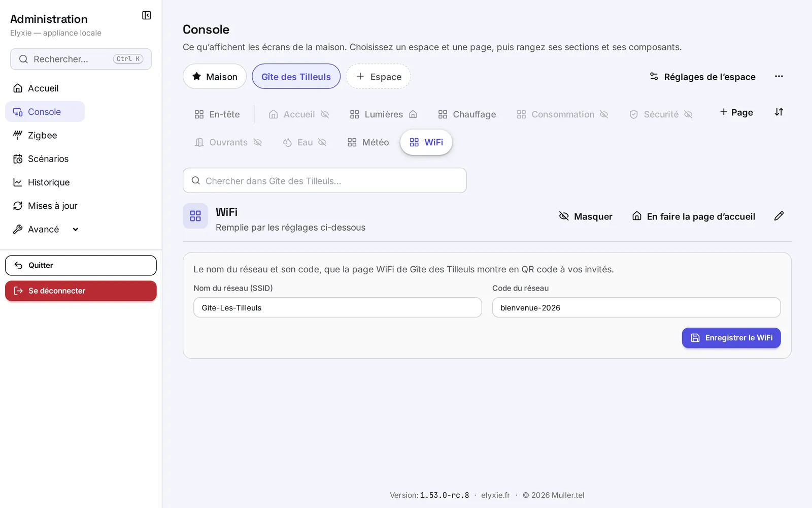Toggle hidden eye icon on Accueil tab

pyautogui.click(x=325, y=114)
